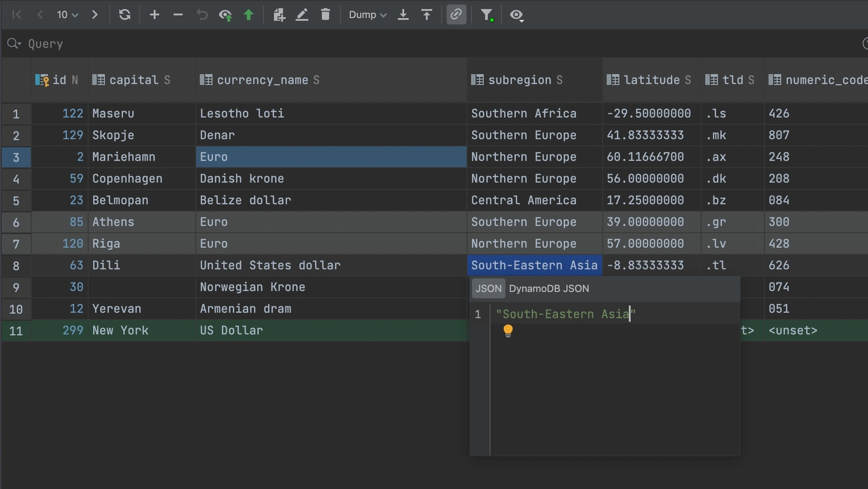Screen dimensions: 868x489
Task: Select the Riga capital cell
Action: (142, 244)
